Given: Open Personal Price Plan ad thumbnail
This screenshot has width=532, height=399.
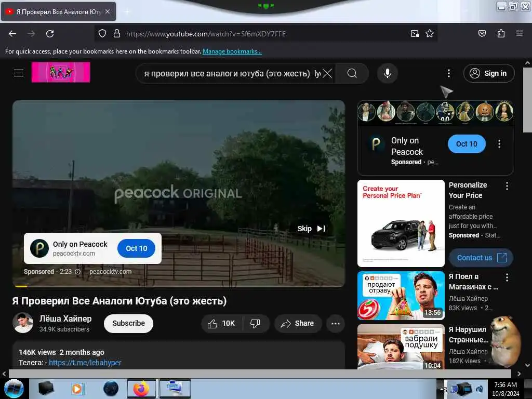Looking at the screenshot, I should point(401,223).
